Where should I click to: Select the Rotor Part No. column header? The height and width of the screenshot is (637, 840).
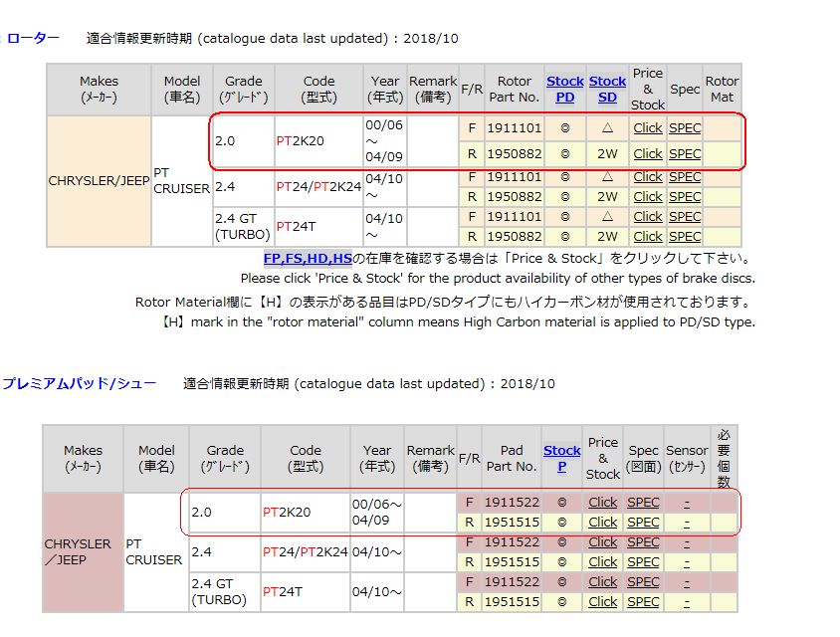515,89
